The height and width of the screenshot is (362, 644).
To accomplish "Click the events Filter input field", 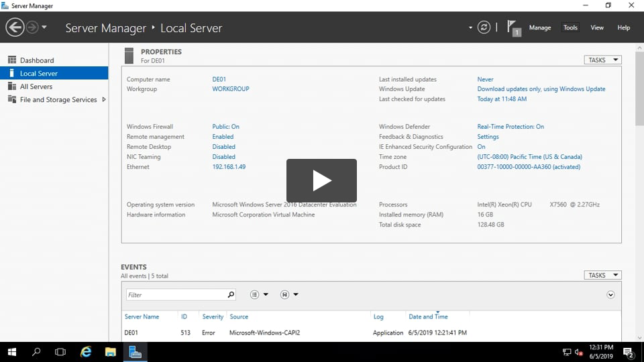I will point(176,294).
